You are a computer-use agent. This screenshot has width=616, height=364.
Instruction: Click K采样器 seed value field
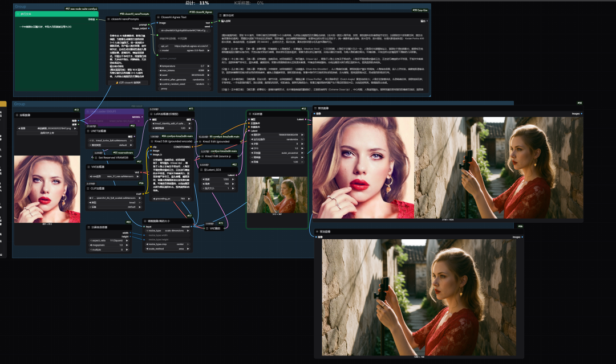click(x=277, y=134)
